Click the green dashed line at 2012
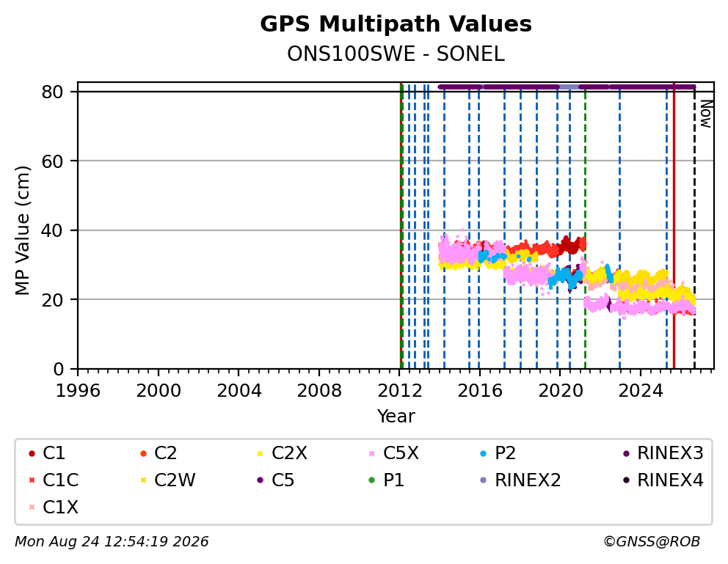This screenshot has width=728, height=564. (x=401, y=225)
